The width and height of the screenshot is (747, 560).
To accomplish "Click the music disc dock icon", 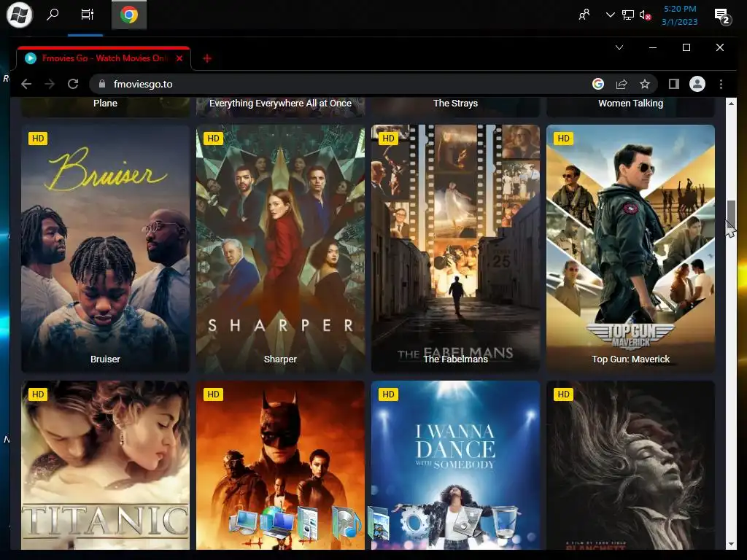I will point(347,522).
